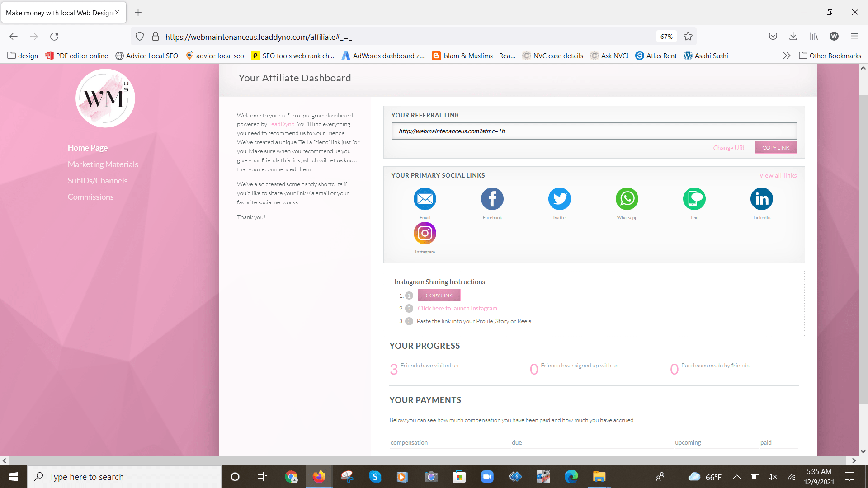The width and height of the screenshot is (868, 488).
Task: Click the Twitter share icon
Action: coord(560,199)
